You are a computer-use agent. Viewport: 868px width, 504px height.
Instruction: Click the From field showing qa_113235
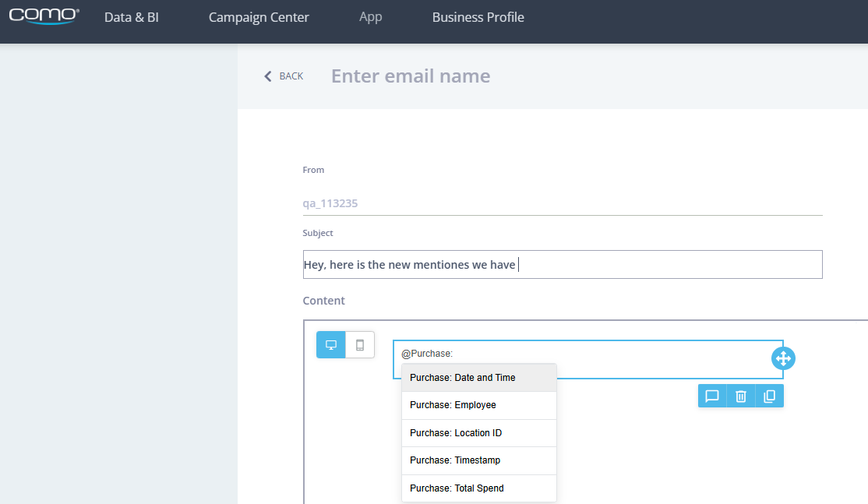click(562, 203)
